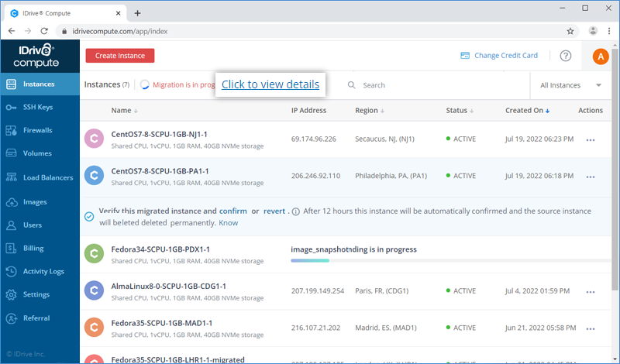Click the Create Instance button

pos(120,56)
